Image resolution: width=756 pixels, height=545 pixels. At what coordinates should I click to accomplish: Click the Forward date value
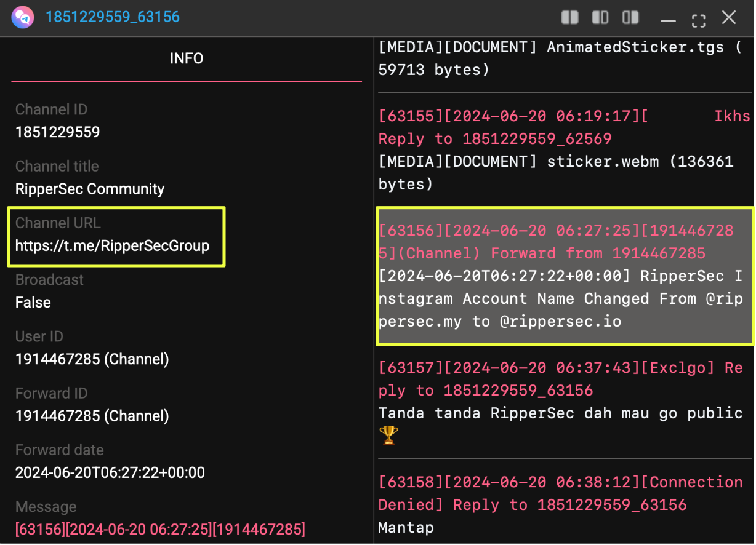pos(110,473)
